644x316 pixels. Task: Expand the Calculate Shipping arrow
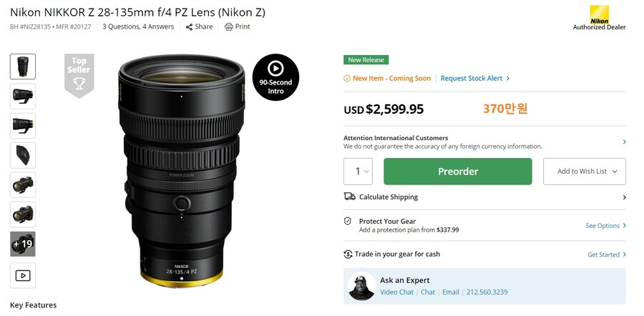tap(624, 197)
